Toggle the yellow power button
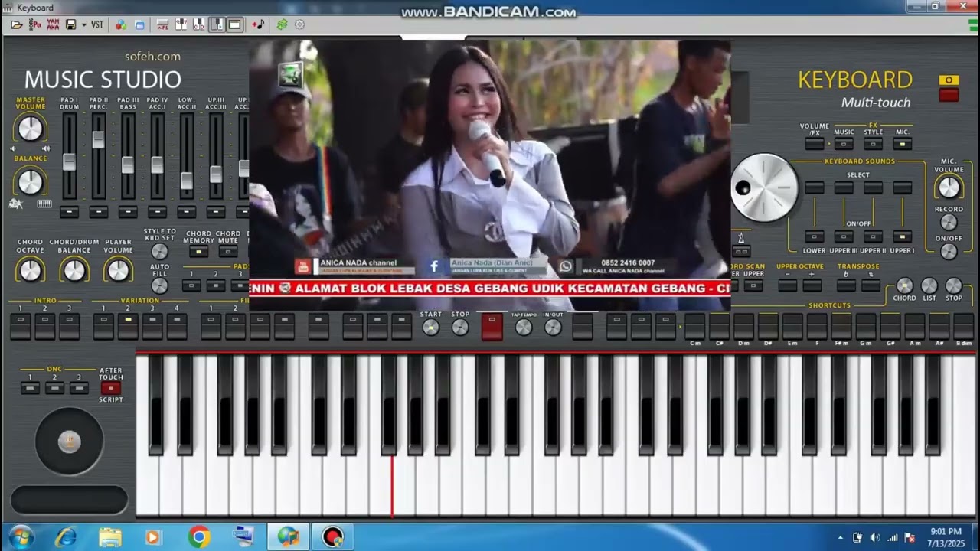The height and width of the screenshot is (551, 980). (x=949, y=80)
